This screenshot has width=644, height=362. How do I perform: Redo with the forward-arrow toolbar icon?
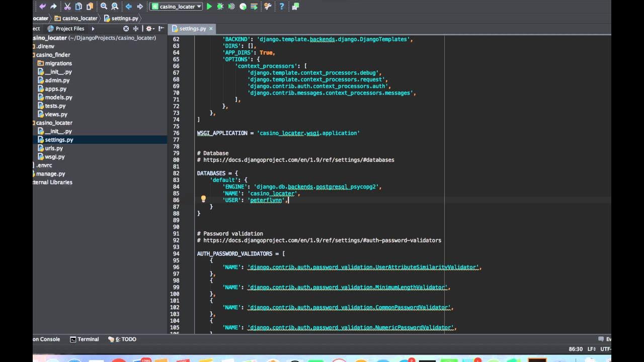pos(53,7)
